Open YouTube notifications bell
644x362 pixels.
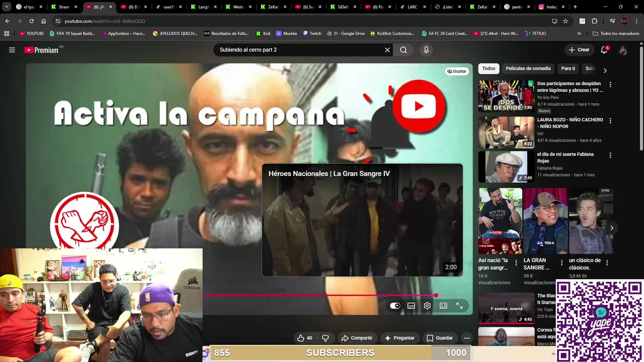604,50
